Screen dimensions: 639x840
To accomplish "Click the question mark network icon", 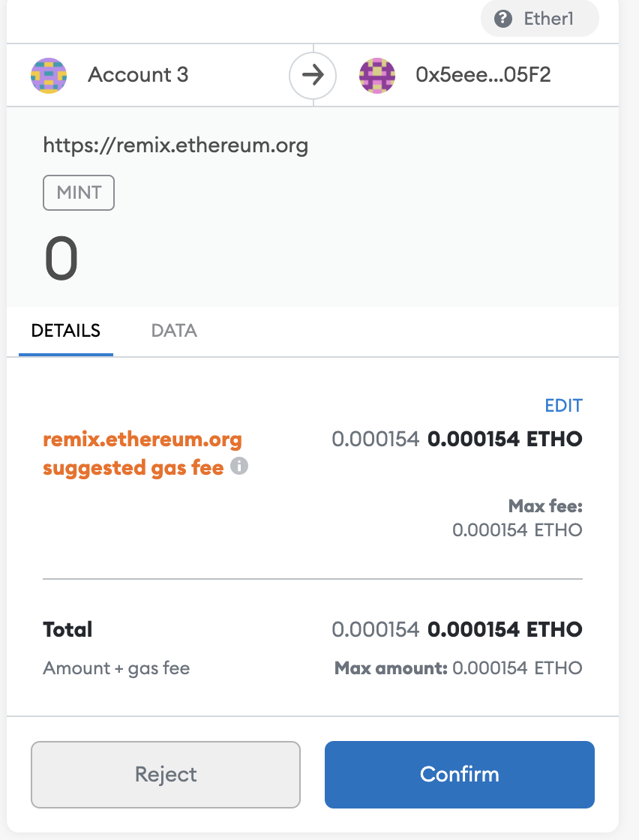I will 503,19.
